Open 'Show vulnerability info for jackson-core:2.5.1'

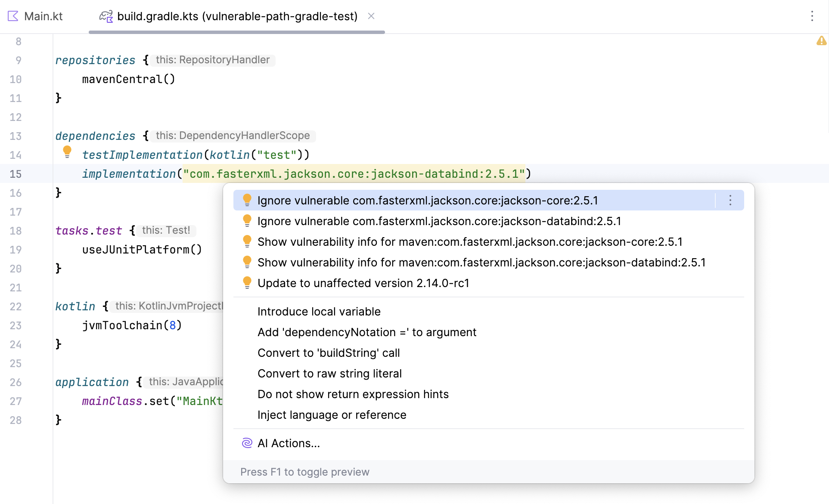coord(469,242)
